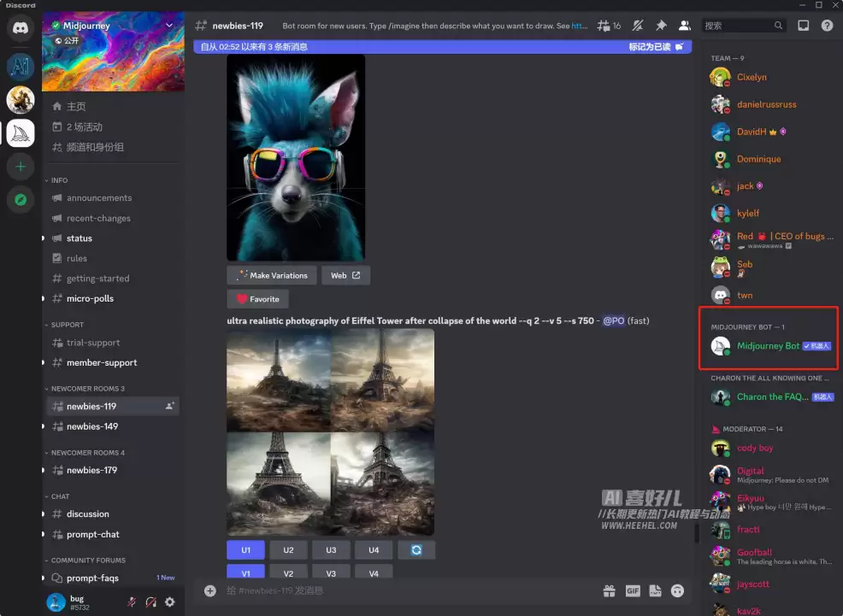
Task: Open the inbox icon in header
Action: tap(803, 26)
